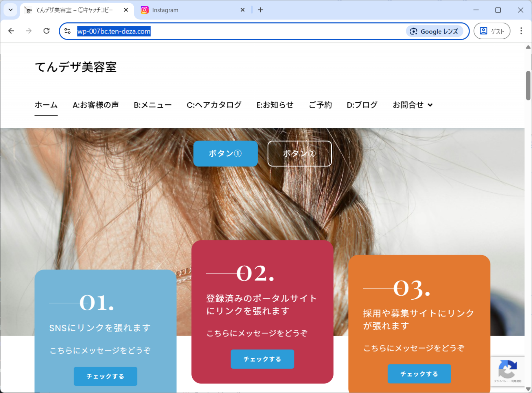This screenshot has width=532, height=393.
Task: Open a new tab with plus icon
Action: tap(260, 10)
